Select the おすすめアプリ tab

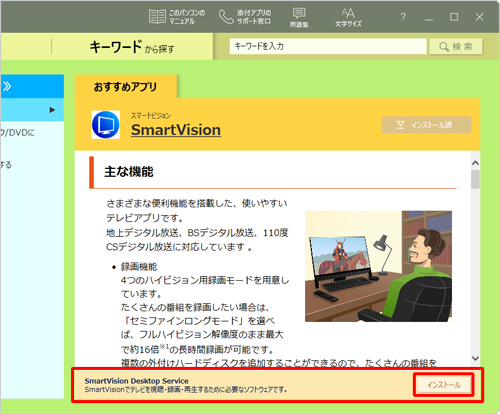[126, 87]
